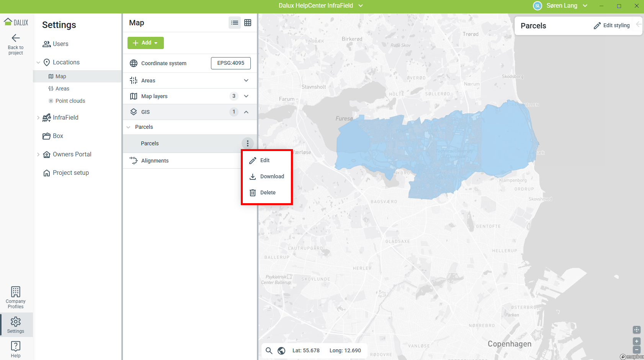Switch to grid table view in Map panel
The height and width of the screenshot is (360, 644).
pos(248,23)
